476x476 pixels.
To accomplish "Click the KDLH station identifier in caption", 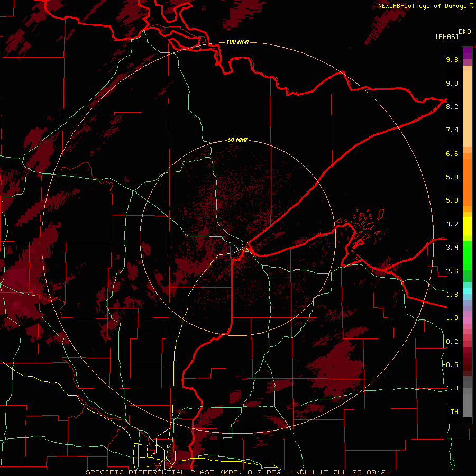I will (305, 472).
